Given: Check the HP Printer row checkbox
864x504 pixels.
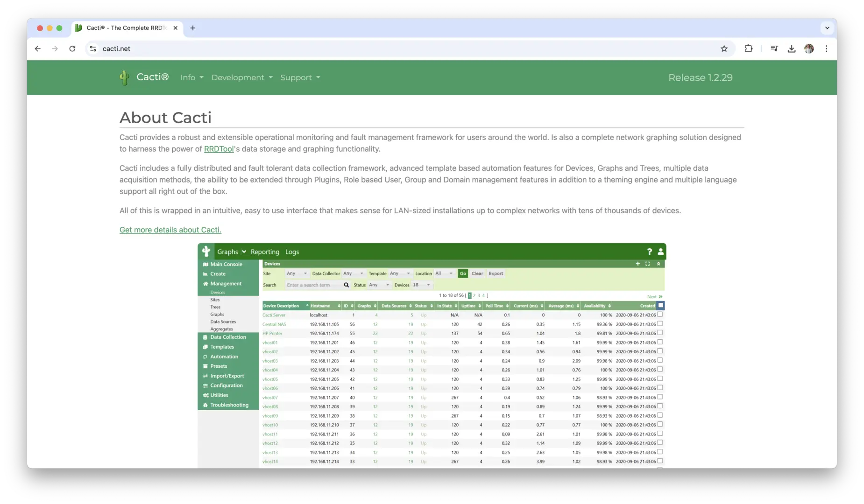Looking at the screenshot, I should pyautogui.click(x=660, y=333).
